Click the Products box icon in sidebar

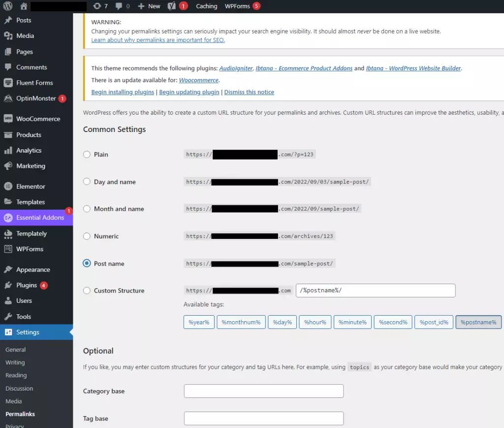click(8, 135)
